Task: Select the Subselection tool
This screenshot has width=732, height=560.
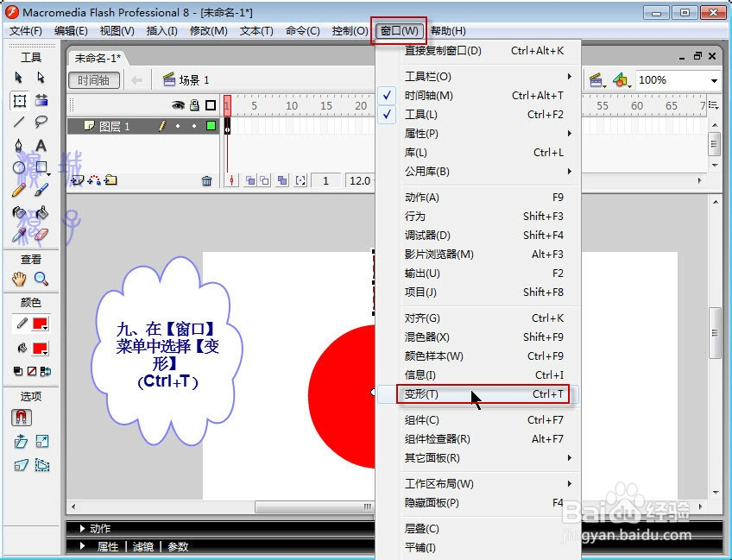Action: [x=41, y=77]
